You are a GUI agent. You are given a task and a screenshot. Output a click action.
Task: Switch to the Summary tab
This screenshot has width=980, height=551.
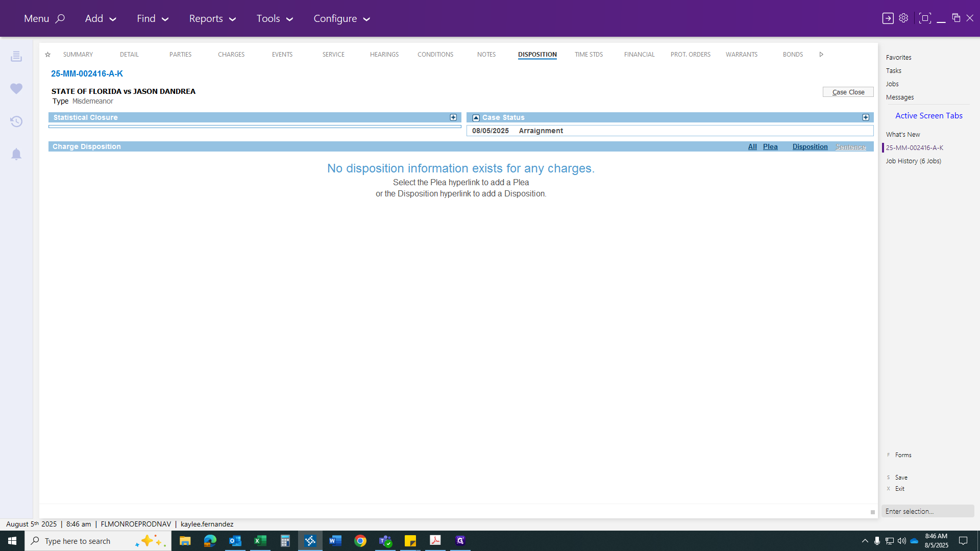[x=78, y=55]
